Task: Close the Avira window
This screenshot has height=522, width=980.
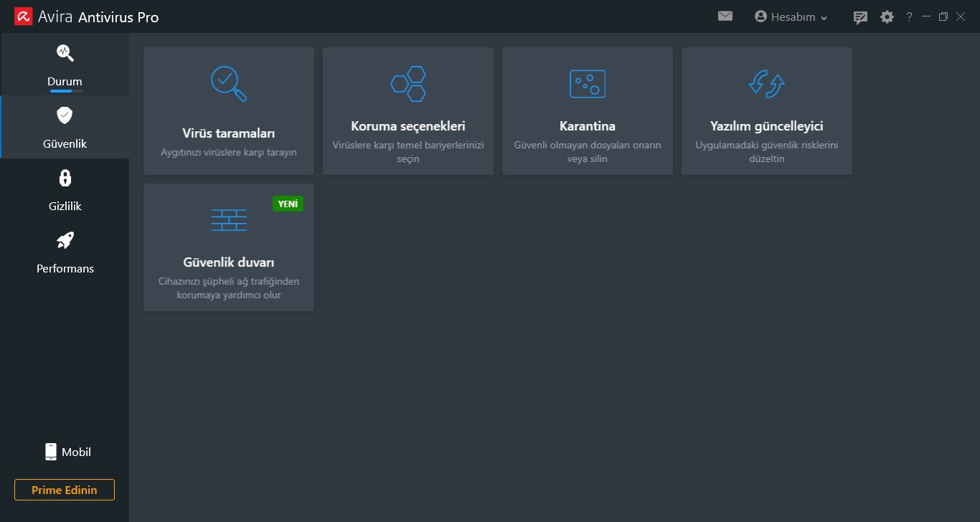Action: [x=961, y=16]
